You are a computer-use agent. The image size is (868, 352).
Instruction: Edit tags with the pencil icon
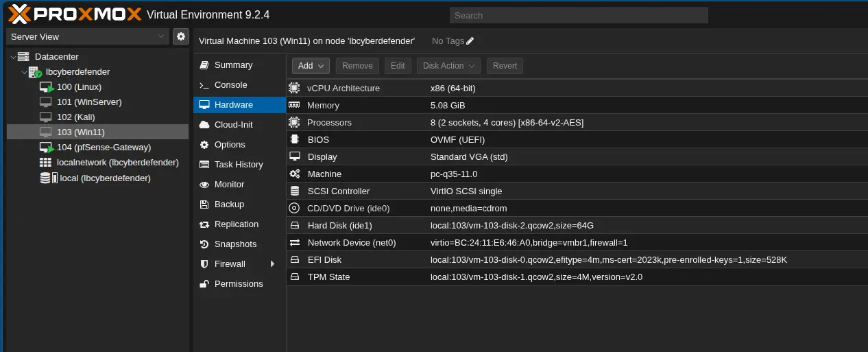click(x=470, y=41)
